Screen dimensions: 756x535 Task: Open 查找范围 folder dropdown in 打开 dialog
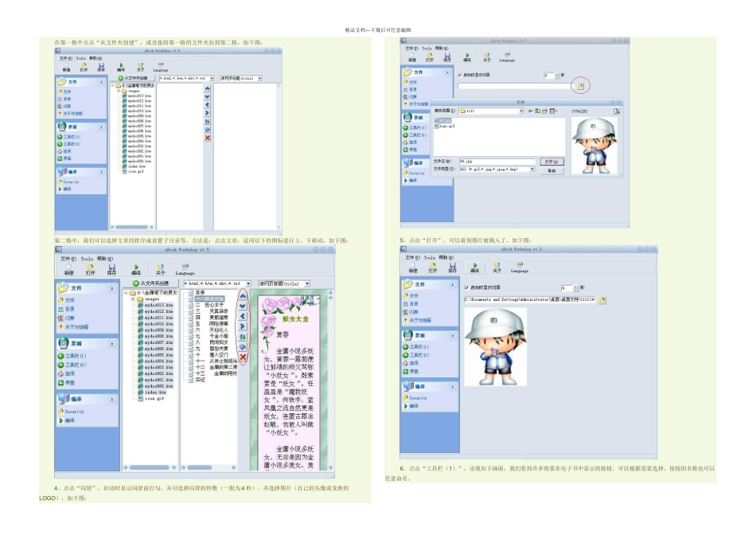pos(521,111)
